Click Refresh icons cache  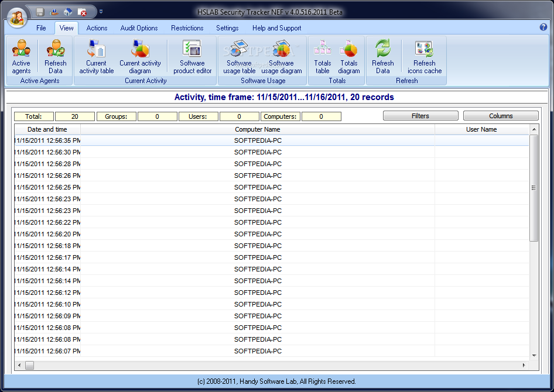point(425,57)
